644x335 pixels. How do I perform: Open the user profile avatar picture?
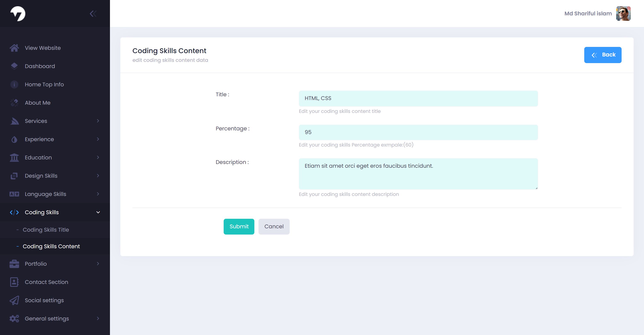[x=623, y=13]
